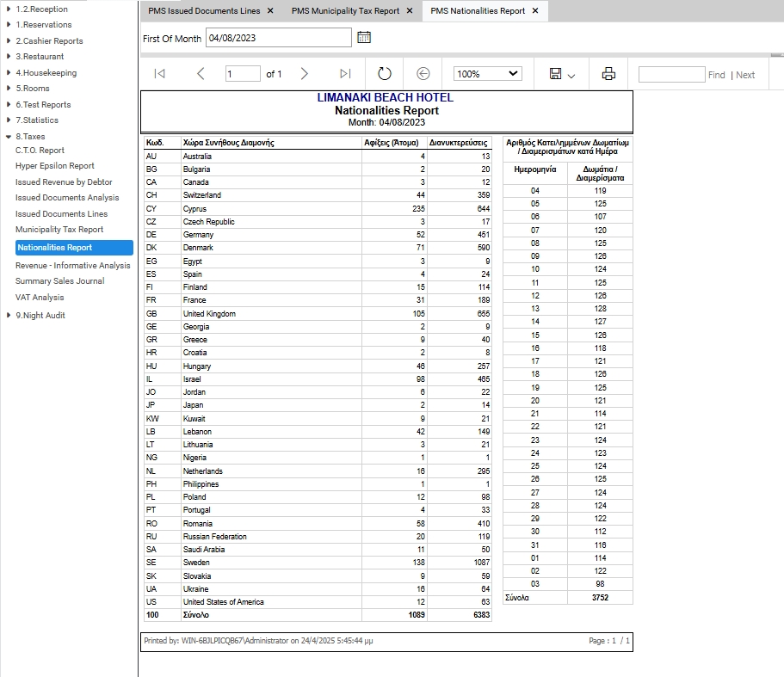784x677 pixels.
Task: Open C.T.O. Report in sidebar
Action: (40, 151)
